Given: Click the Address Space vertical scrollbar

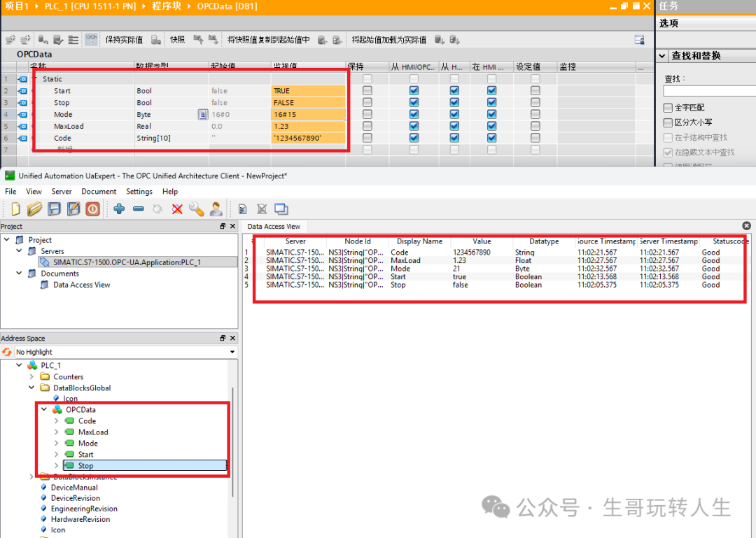Looking at the screenshot, I should (x=233, y=441).
